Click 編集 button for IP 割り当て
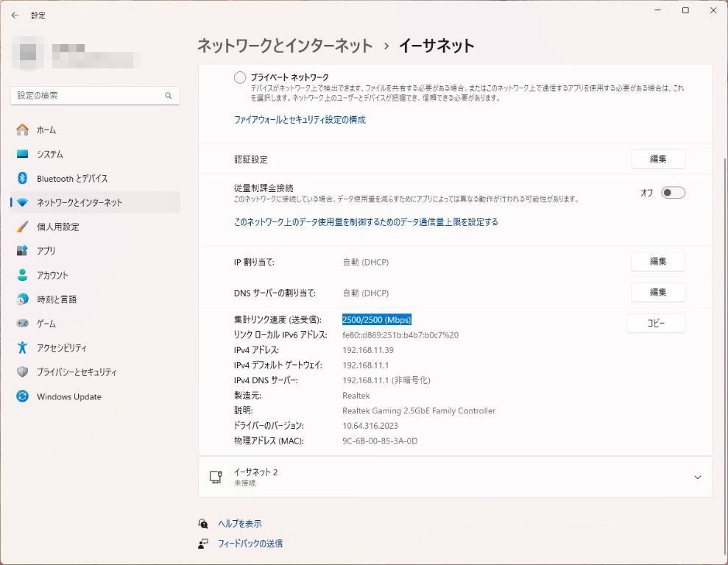This screenshot has width=728, height=565. [x=657, y=262]
